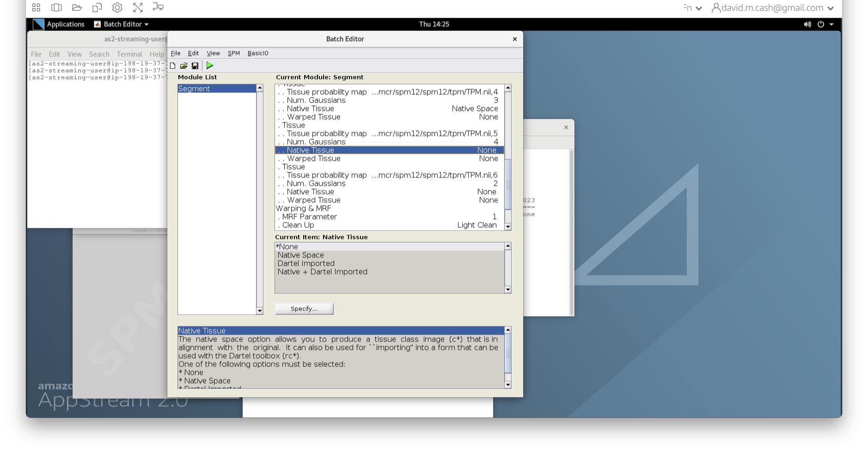
Task: Open the keyboard language dropdown in the AppStream toolbar
Action: tap(692, 8)
